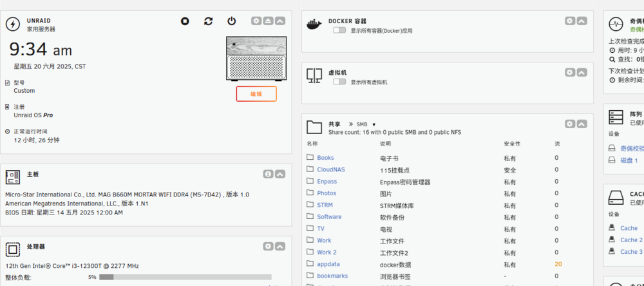Open the Cache 2 device link

click(x=631, y=240)
